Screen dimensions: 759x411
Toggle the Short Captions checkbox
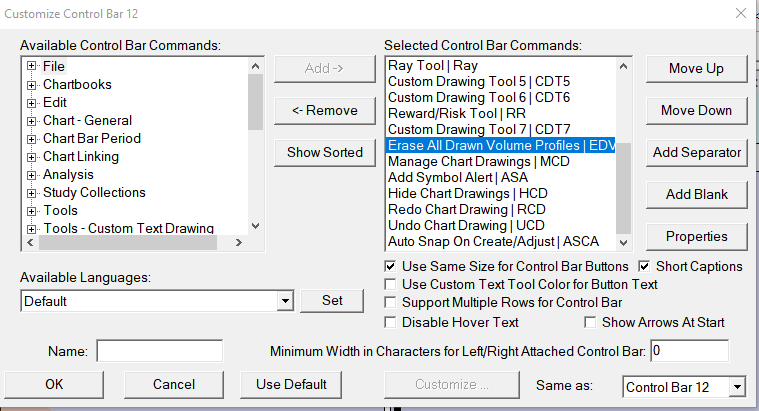coord(645,267)
